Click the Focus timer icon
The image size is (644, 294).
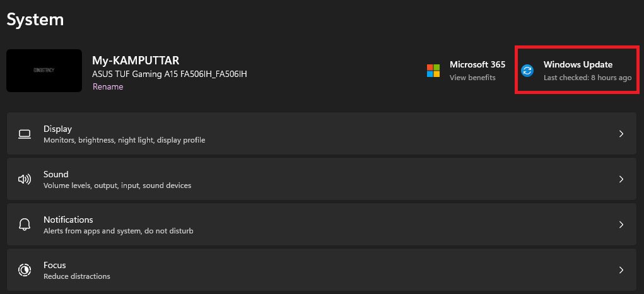(x=25, y=270)
